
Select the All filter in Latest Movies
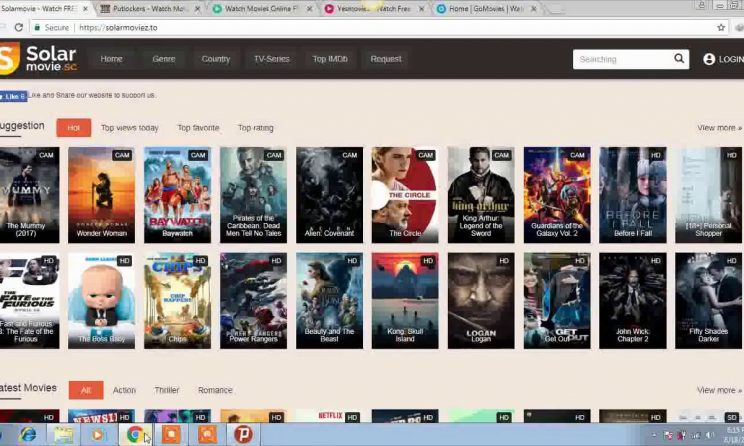pos(86,390)
